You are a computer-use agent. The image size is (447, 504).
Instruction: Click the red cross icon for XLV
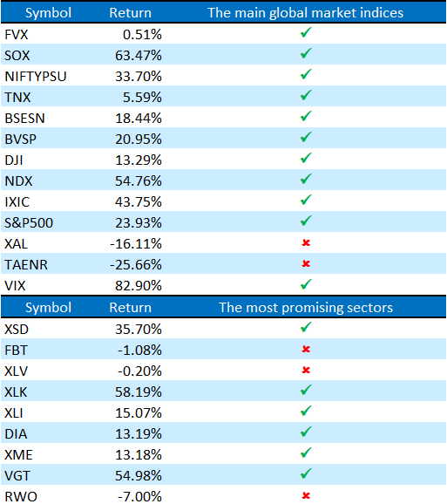pos(306,370)
